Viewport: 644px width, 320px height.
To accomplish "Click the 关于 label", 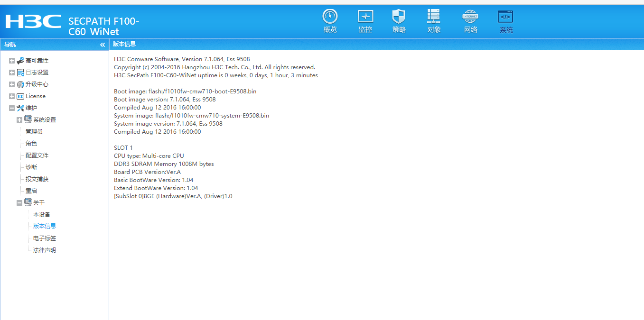I will [39, 203].
